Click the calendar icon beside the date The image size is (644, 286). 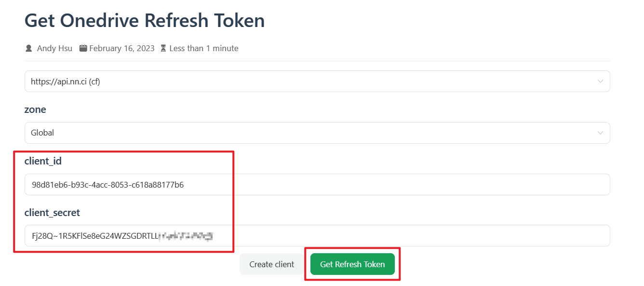click(x=83, y=48)
